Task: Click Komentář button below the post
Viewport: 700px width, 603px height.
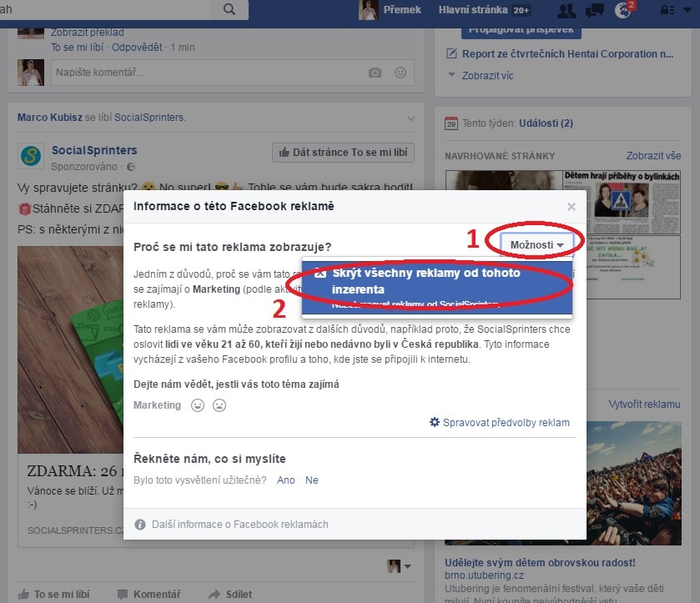Action: pos(149,595)
